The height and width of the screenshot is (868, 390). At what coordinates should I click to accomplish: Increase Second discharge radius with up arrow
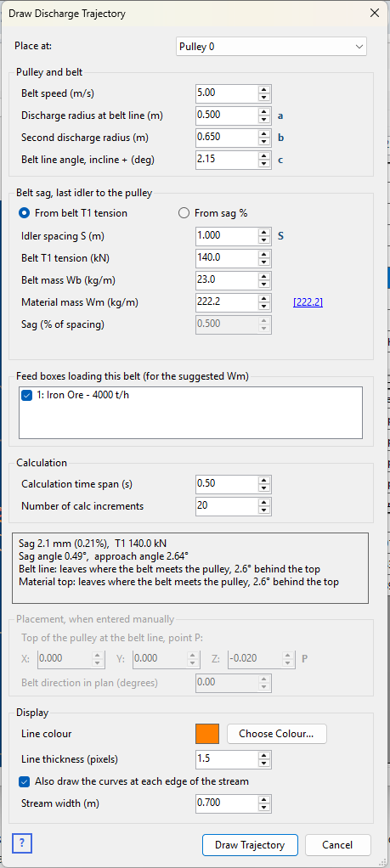[264, 133]
